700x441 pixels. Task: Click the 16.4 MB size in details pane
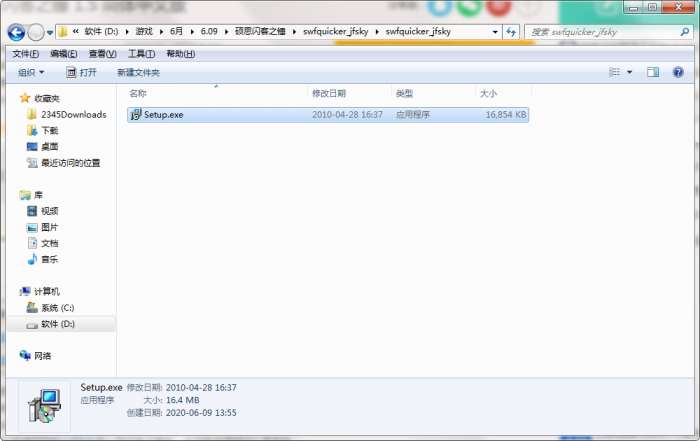click(x=183, y=400)
